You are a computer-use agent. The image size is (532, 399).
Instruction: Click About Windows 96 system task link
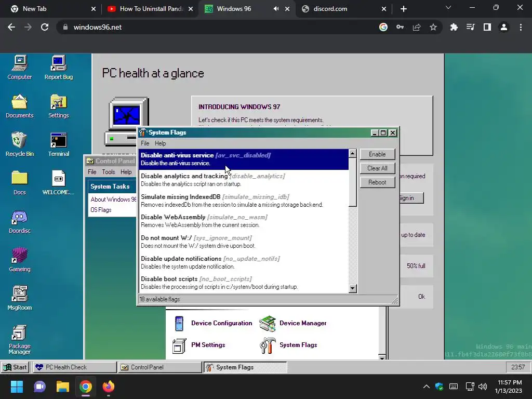(x=113, y=199)
